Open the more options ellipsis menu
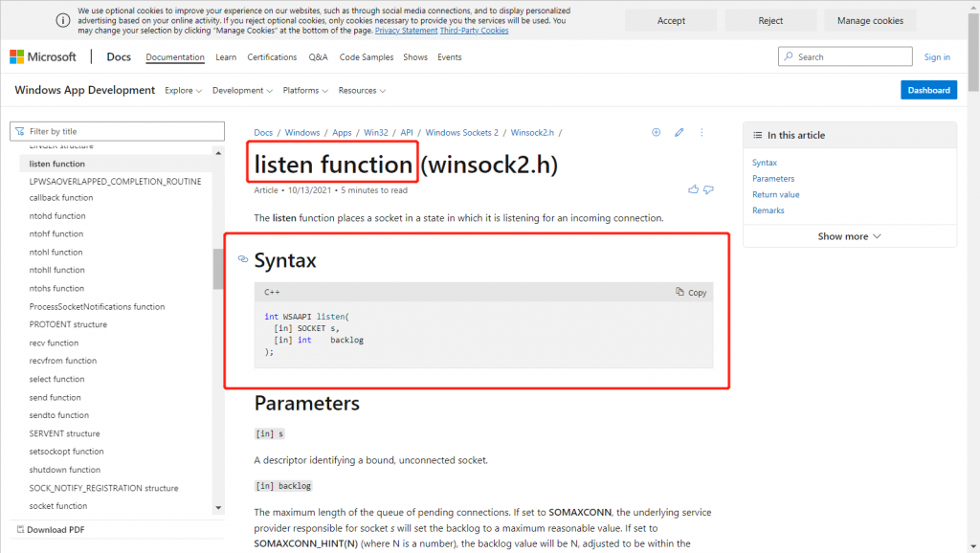The image size is (980, 553). pos(702,132)
